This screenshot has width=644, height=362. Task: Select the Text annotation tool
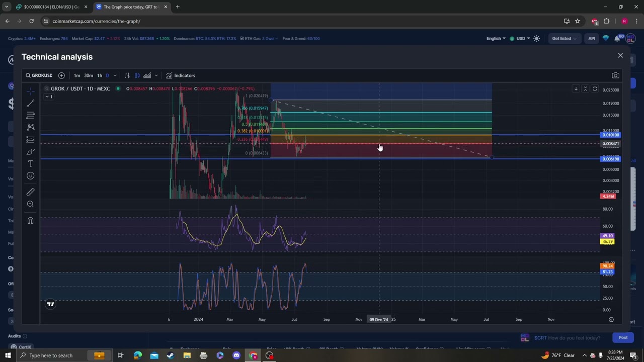(x=30, y=163)
